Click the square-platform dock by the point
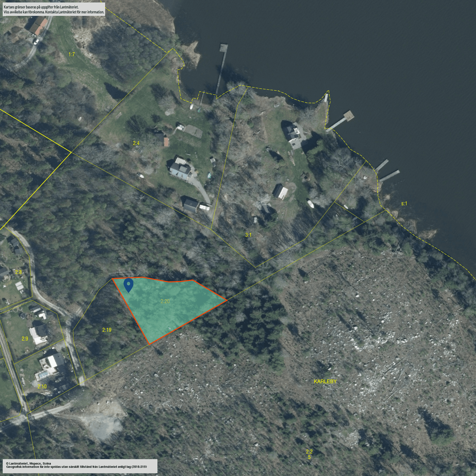Screen dimensions: 476x476 tap(348, 116)
